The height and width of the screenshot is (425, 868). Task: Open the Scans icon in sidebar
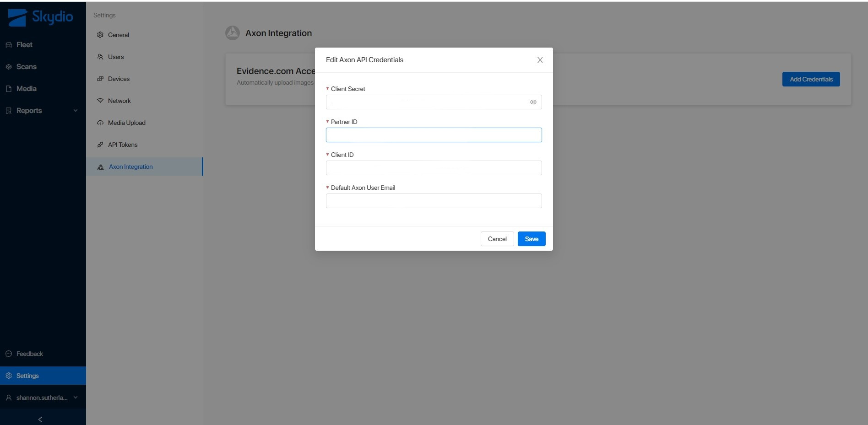pyautogui.click(x=9, y=67)
